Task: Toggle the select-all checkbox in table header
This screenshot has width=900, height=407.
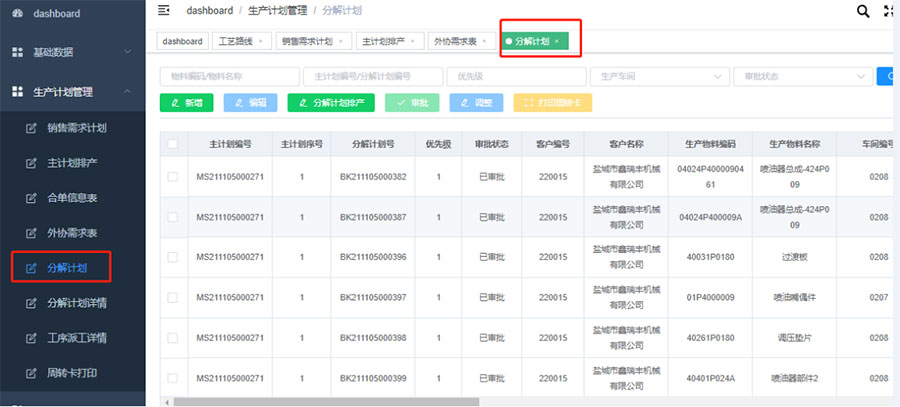Action: pyautogui.click(x=173, y=144)
